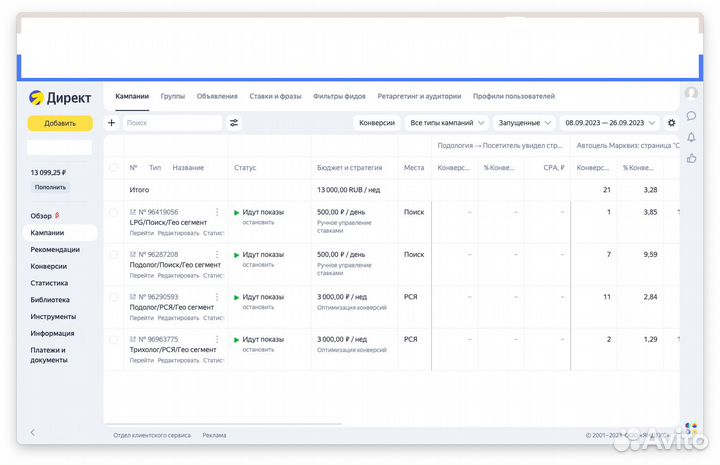Click the 'Пополнить' balance button
This screenshot has height=465, width=720.
coord(51,187)
